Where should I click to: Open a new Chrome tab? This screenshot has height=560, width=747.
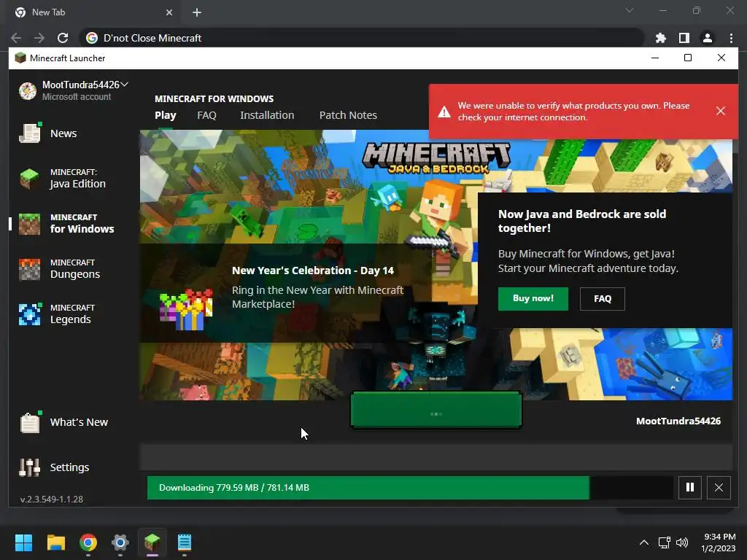197,12
